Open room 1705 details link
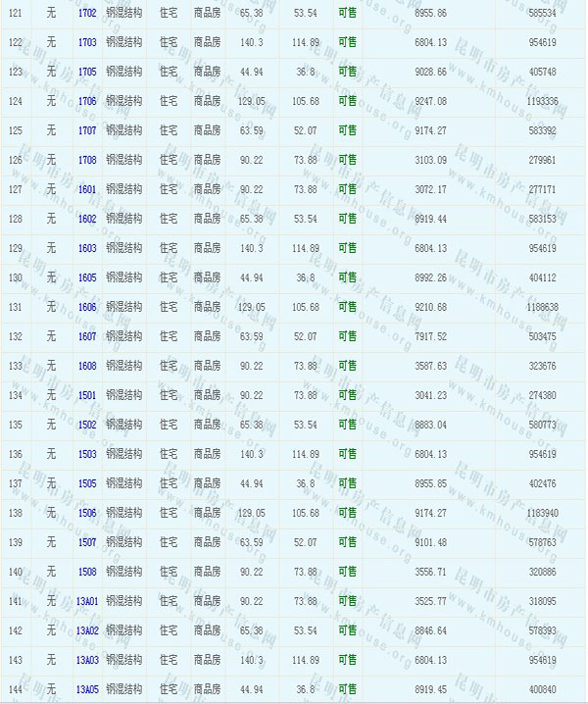The image size is (588, 704). (x=87, y=73)
